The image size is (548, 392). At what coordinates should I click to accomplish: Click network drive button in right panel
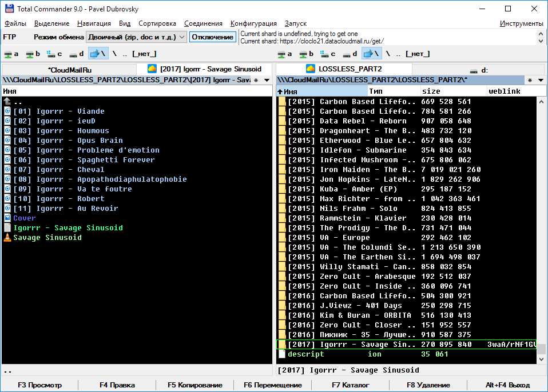click(371, 54)
